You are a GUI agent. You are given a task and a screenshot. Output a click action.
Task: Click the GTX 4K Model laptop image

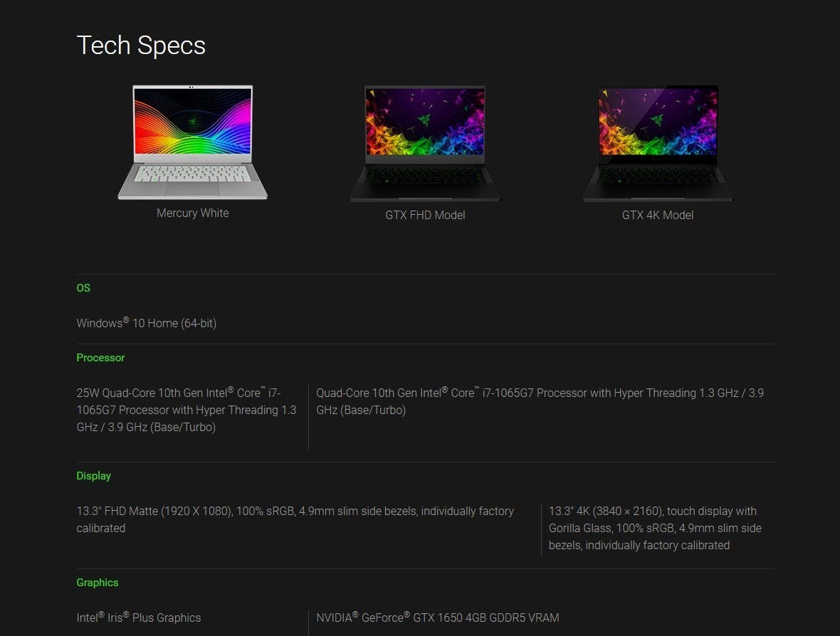click(x=658, y=144)
